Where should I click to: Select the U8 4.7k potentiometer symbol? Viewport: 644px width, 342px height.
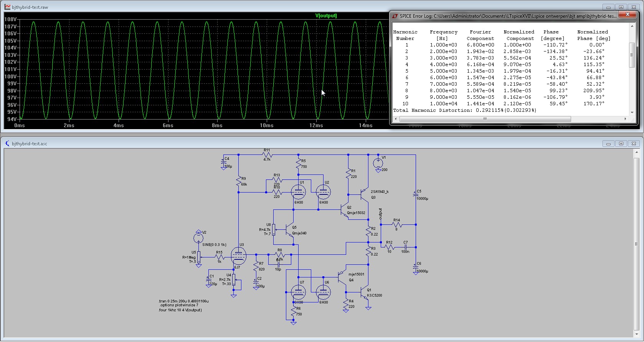pyautogui.click(x=274, y=229)
